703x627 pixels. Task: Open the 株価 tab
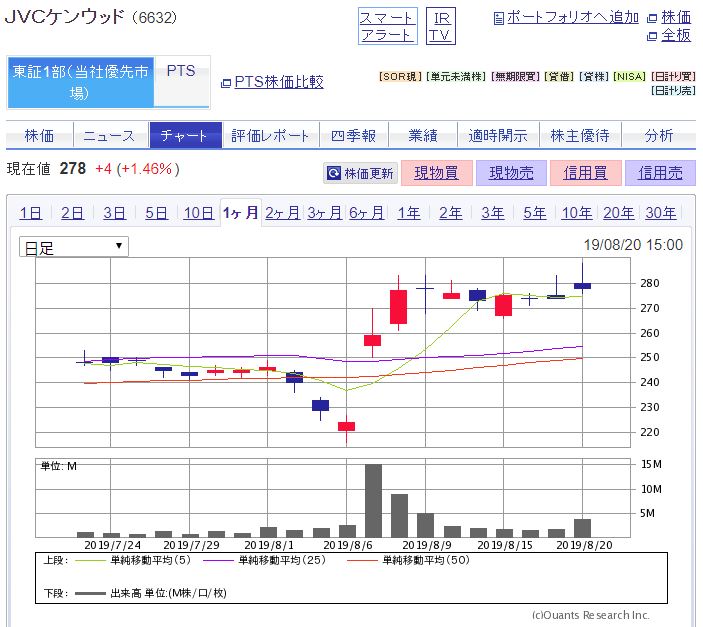click(x=39, y=135)
